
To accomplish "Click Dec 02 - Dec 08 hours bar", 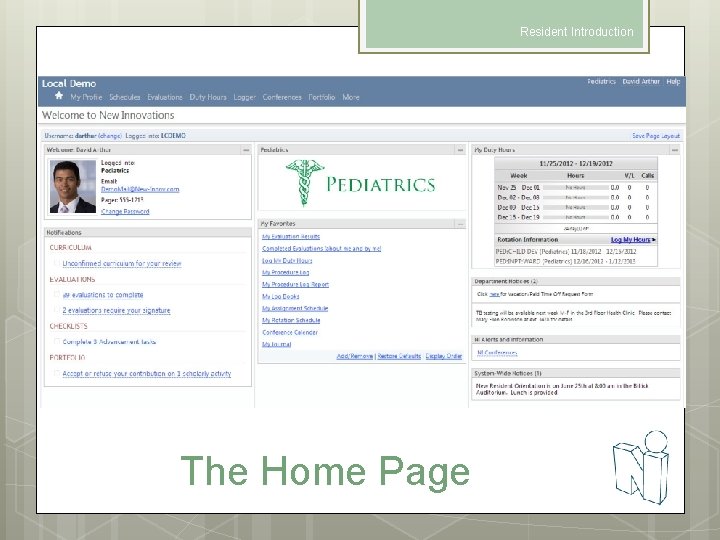I will click(575, 197).
